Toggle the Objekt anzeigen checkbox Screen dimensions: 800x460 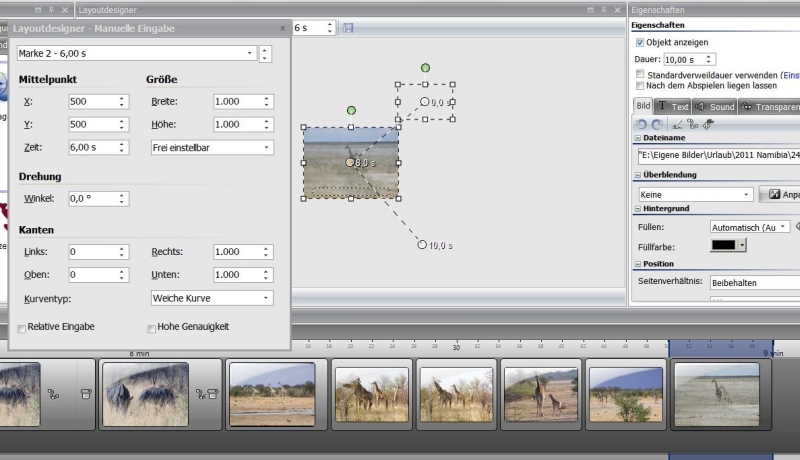coord(640,43)
